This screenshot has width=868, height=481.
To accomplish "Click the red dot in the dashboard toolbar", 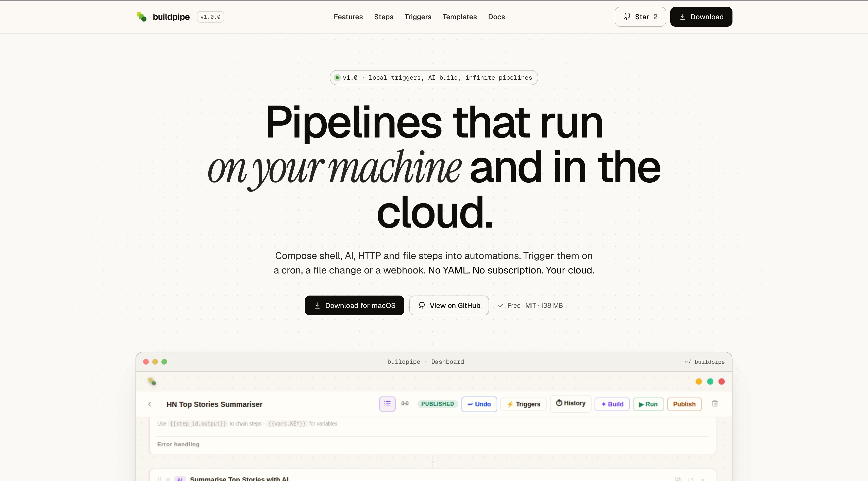I will (x=722, y=381).
